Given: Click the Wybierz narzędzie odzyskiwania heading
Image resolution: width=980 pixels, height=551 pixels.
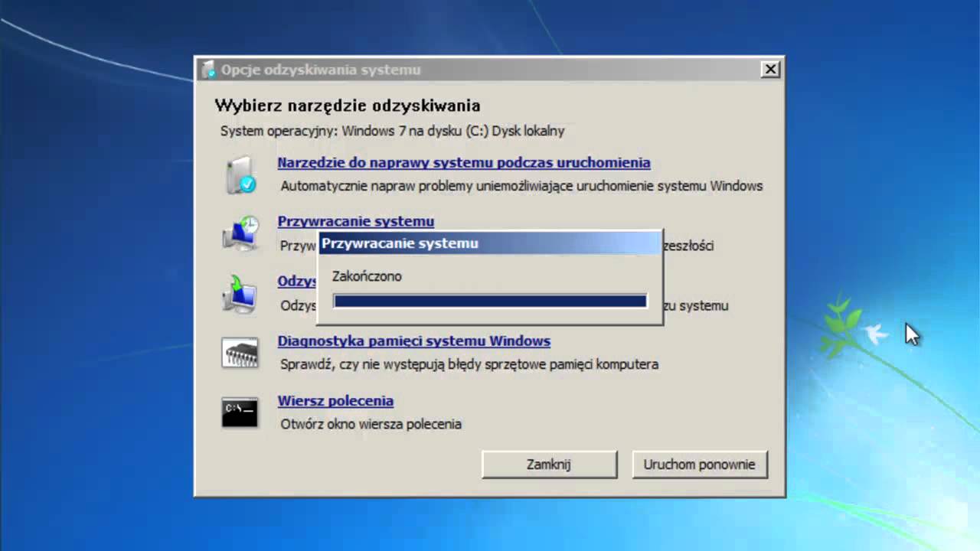Looking at the screenshot, I should (348, 106).
